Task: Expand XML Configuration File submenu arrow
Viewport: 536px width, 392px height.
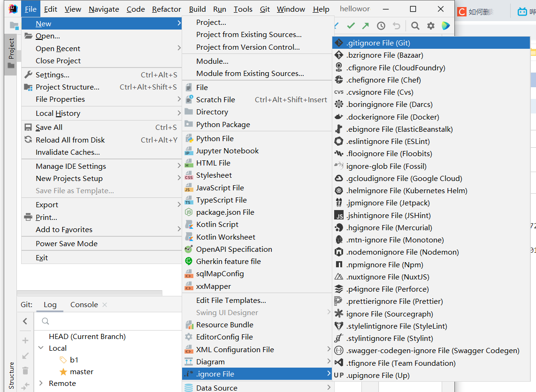Action: tap(329, 349)
